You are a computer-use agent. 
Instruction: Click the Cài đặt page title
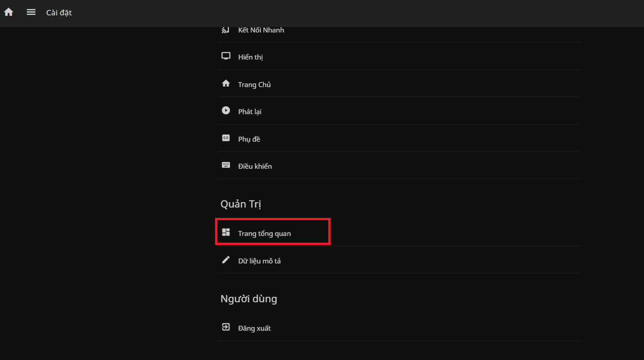click(59, 13)
